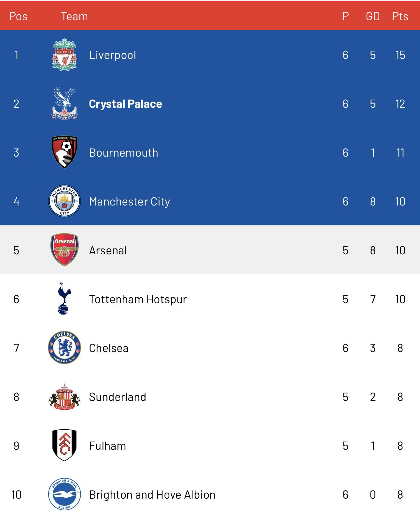Click the Brighton seagull badge
This screenshot has height=525, width=420.
click(x=64, y=494)
